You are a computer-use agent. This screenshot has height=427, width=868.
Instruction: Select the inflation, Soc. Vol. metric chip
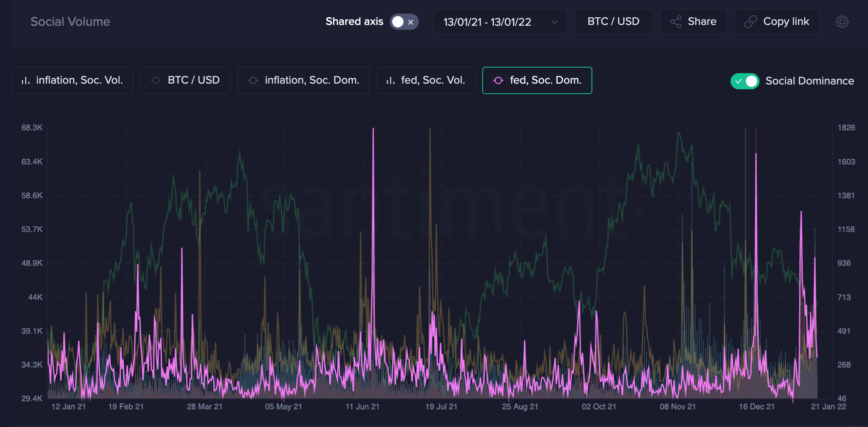click(x=72, y=80)
